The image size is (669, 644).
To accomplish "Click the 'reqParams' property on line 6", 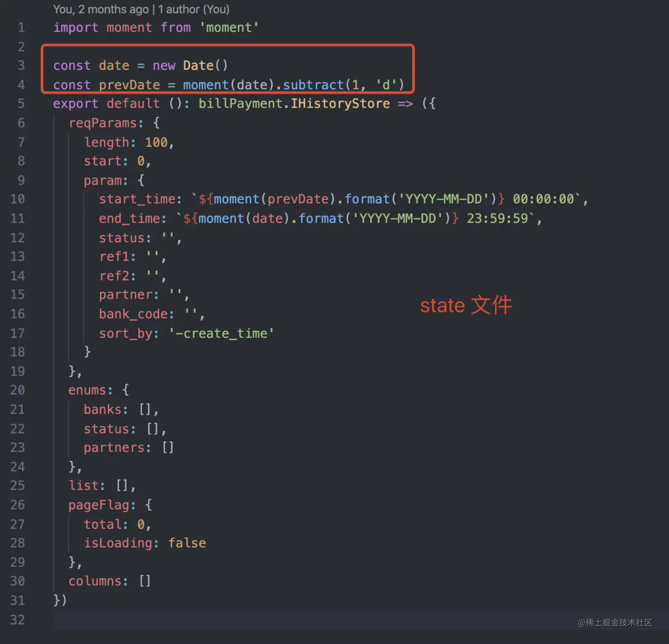I will coord(103,123).
